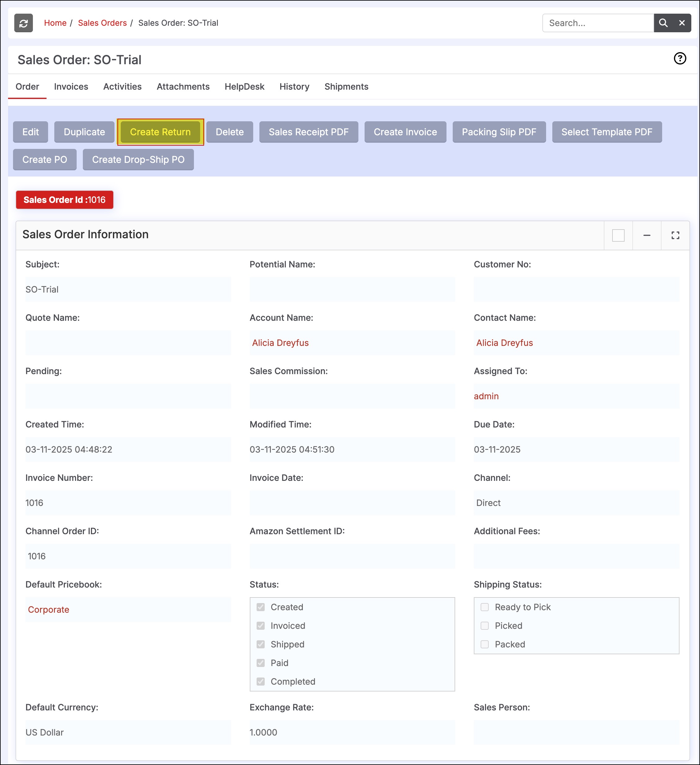Image resolution: width=700 pixels, height=765 pixels.
Task: Go to Home breadcrumb
Action: (55, 23)
